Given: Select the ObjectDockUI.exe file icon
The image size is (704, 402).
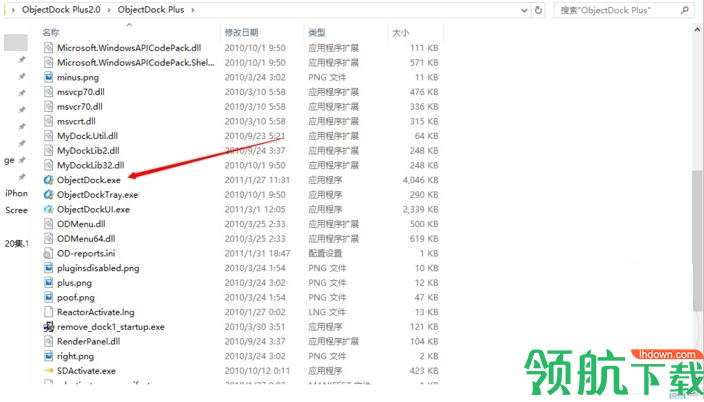Looking at the screenshot, I should tap(48, 209).
